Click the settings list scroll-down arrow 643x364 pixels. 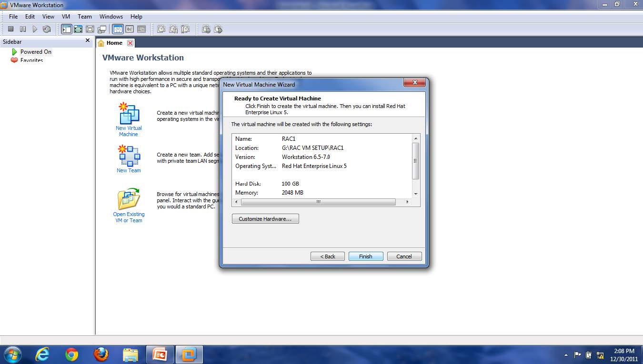(x=416, y=194)
